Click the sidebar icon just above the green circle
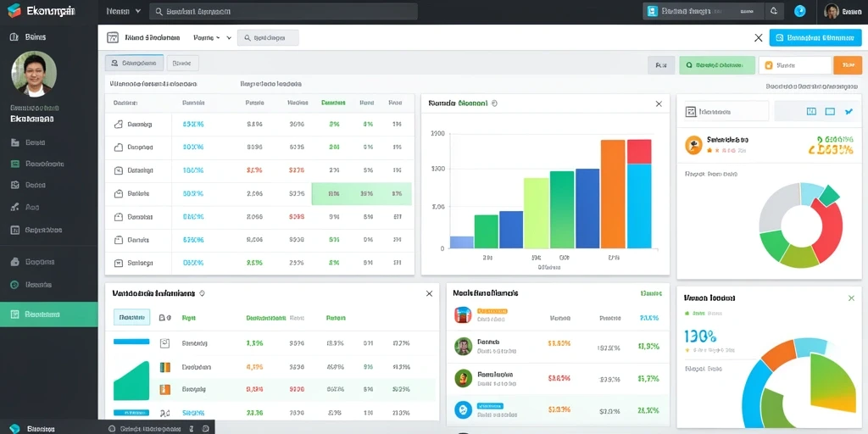Viewport: 868px width, 434px height. click(15, 262)
